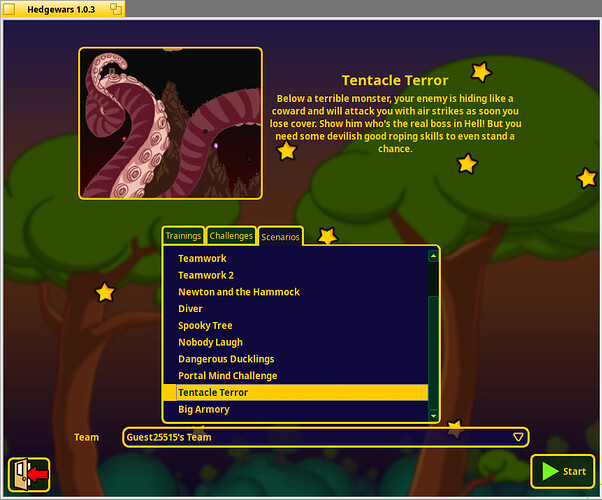Open the Team selection dropdown
The image size is (602, 500).
tap(326, 437)
